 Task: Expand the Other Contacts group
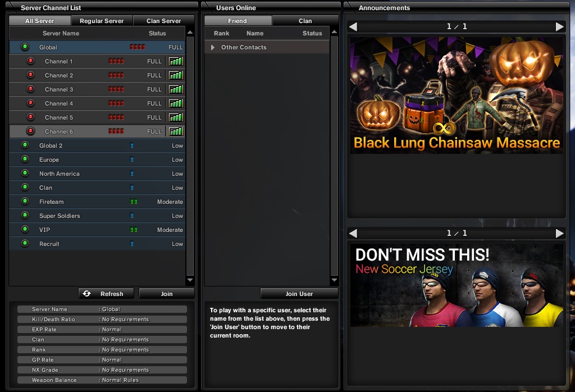(x=213, y=48)
